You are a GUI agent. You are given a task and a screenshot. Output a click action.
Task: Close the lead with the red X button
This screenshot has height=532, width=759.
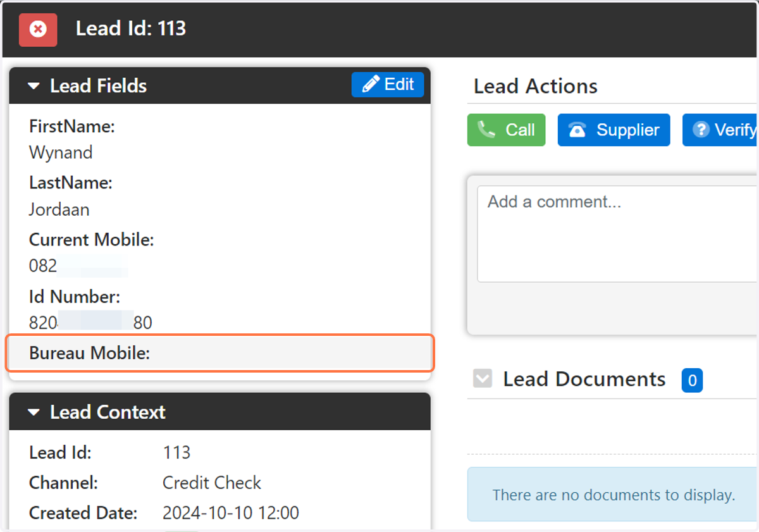coord(38,29)
